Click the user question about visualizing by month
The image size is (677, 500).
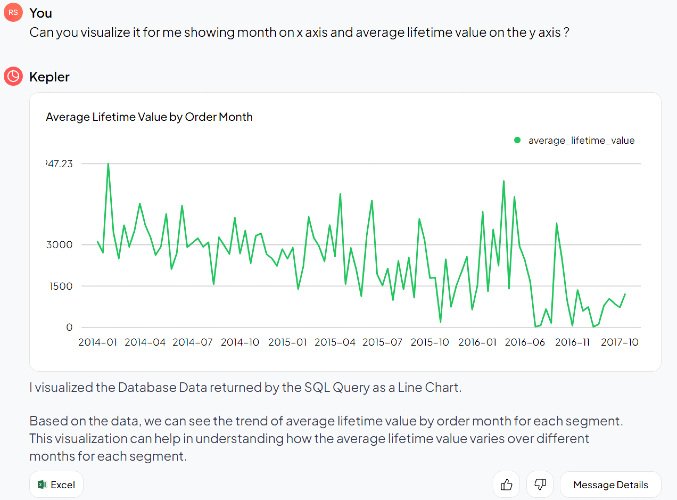point(299,32)
